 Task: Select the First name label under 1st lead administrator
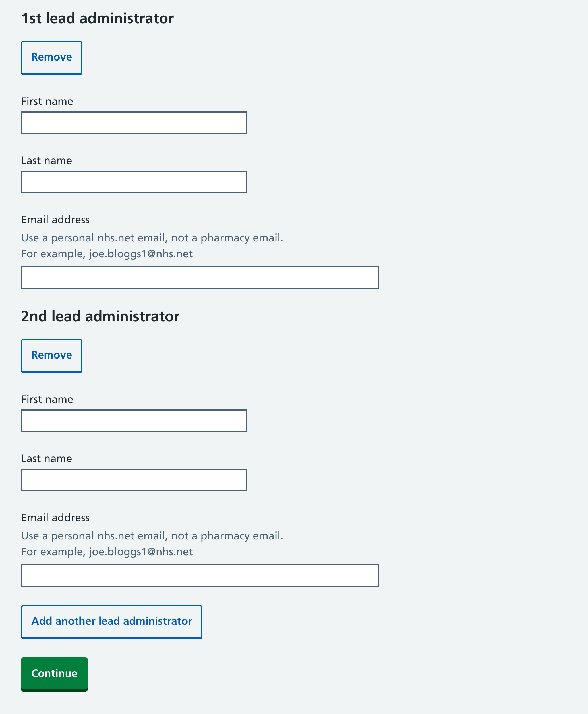click(x=47, y=101)
